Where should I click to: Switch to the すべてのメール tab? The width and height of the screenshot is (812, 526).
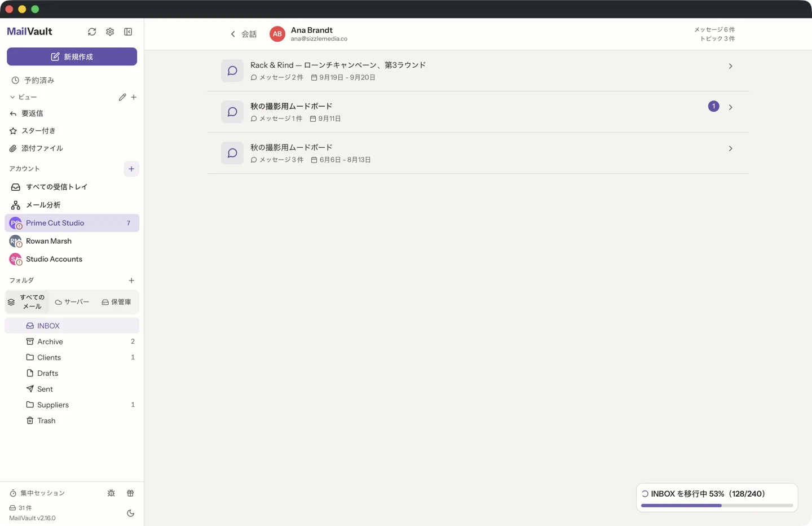[x=27, y=302]
